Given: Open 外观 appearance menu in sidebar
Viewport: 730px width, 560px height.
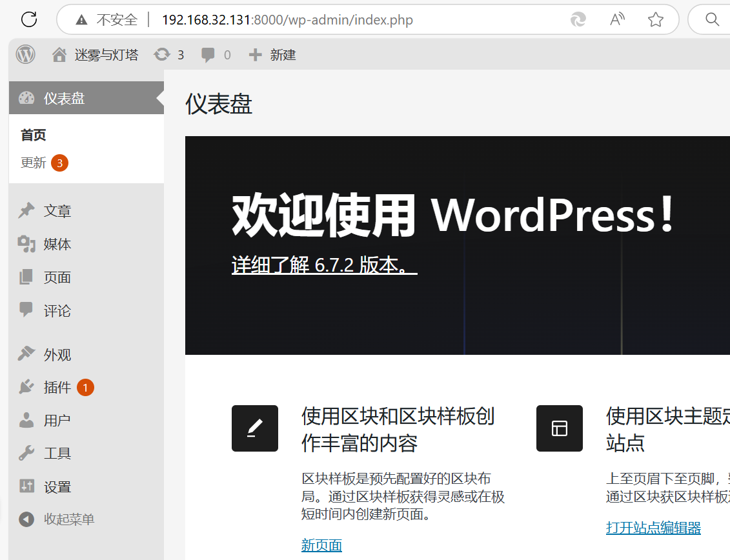Looking at the screenshot, I should click(57, 355).
